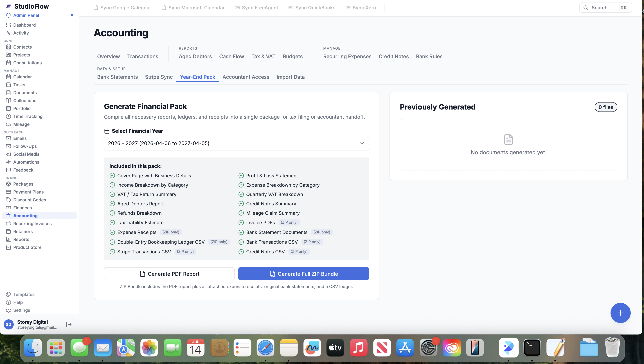Screen dimensions: 644x364
Task: Open the Bank Rules tab
Action: pos(429,56)
